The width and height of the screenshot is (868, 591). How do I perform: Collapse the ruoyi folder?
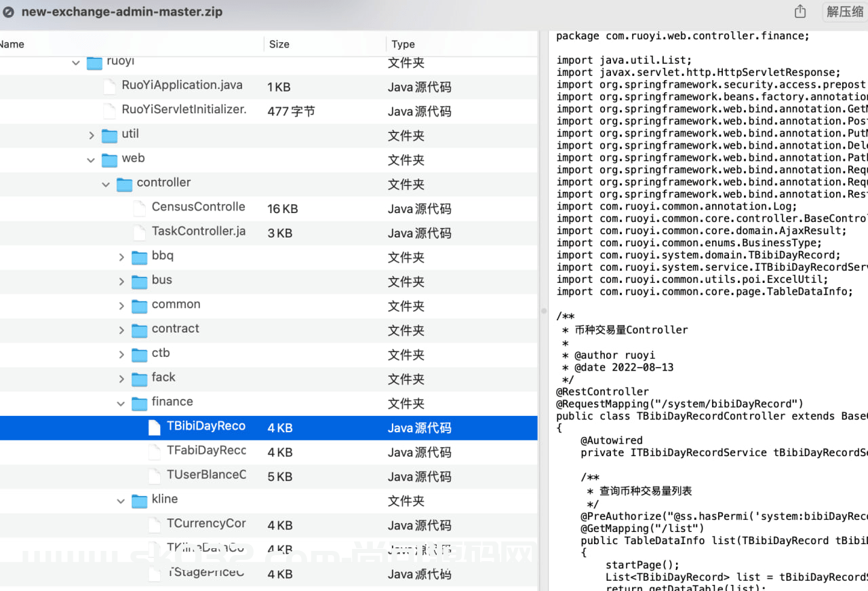[76, 62]
